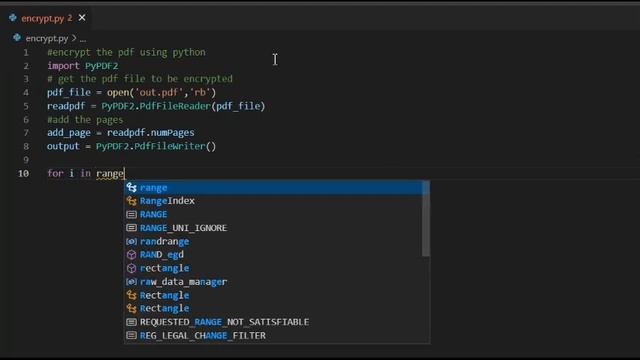Click 'readpdf.numPages' on line 7
This screenshot has width=640, height=360.
coord(151,133)
